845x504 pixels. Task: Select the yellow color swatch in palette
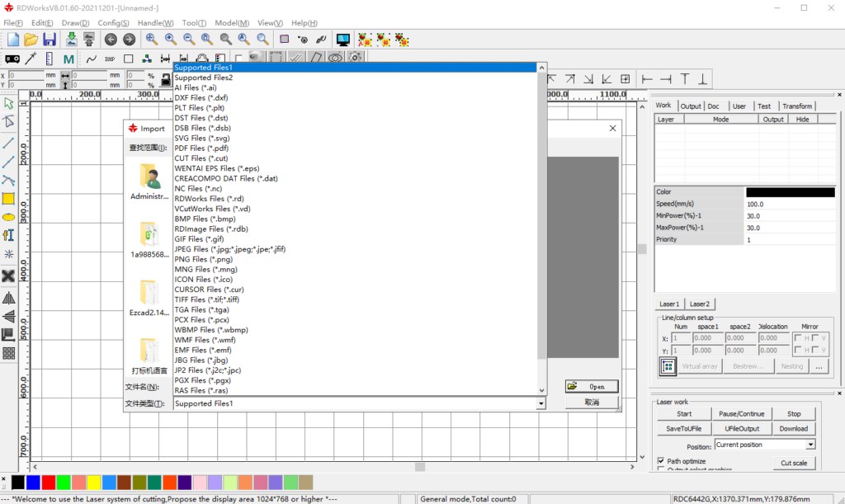(94, 483)
